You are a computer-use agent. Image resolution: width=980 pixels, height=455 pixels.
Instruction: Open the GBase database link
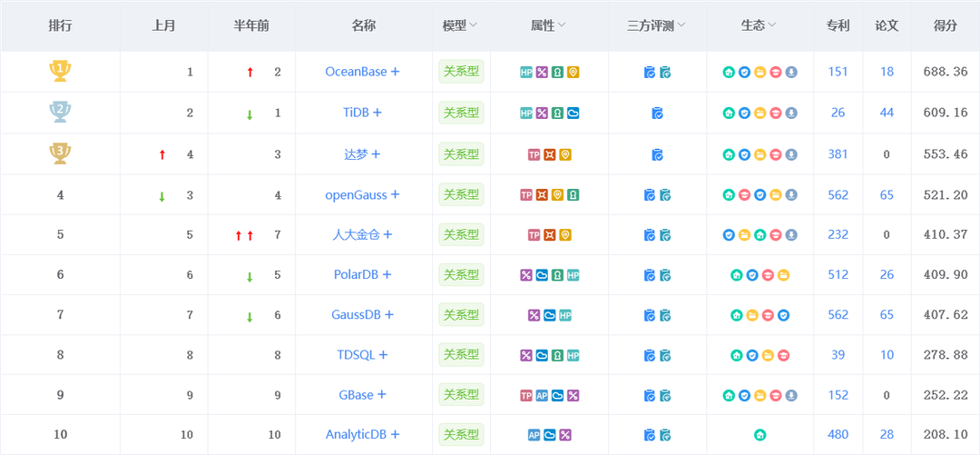click(x=356, y=396)
